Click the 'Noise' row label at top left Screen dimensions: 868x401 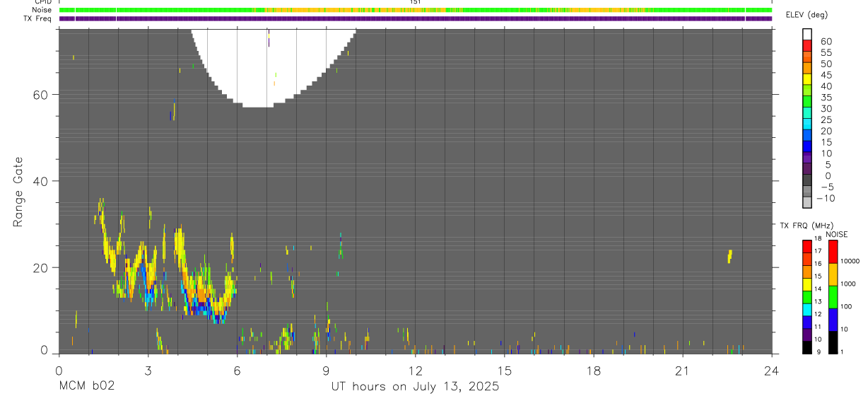[x=42, y=10]
